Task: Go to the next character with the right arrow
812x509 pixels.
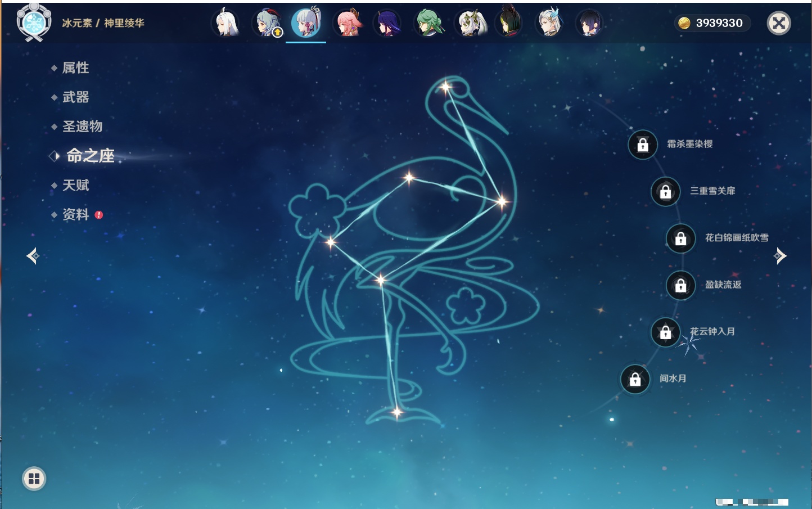Action: 780,256
